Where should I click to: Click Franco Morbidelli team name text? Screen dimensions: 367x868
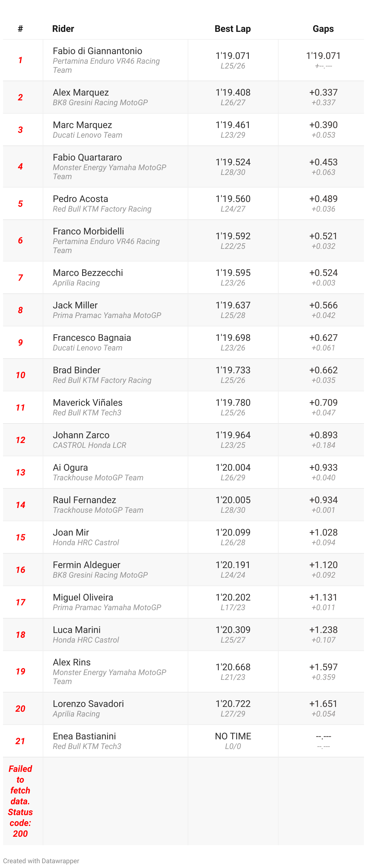tap(106, 246)
